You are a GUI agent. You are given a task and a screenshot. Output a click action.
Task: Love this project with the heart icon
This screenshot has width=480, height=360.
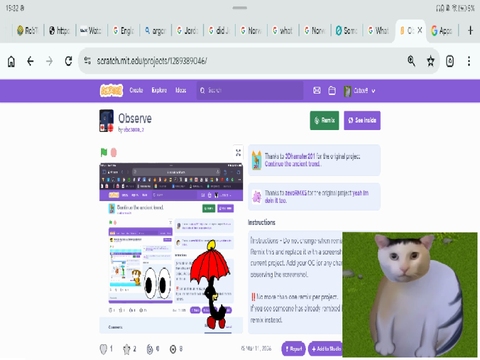(x=103, y=349)
